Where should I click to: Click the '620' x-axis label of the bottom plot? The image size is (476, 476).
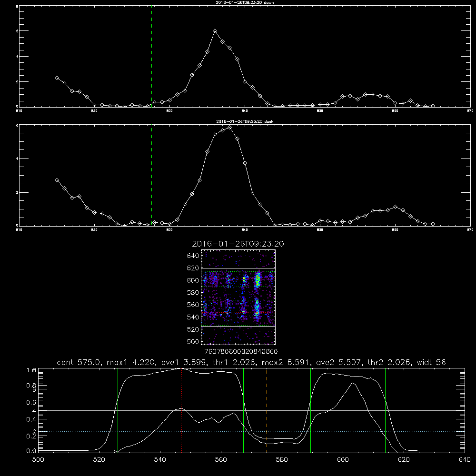coord(404,460)
